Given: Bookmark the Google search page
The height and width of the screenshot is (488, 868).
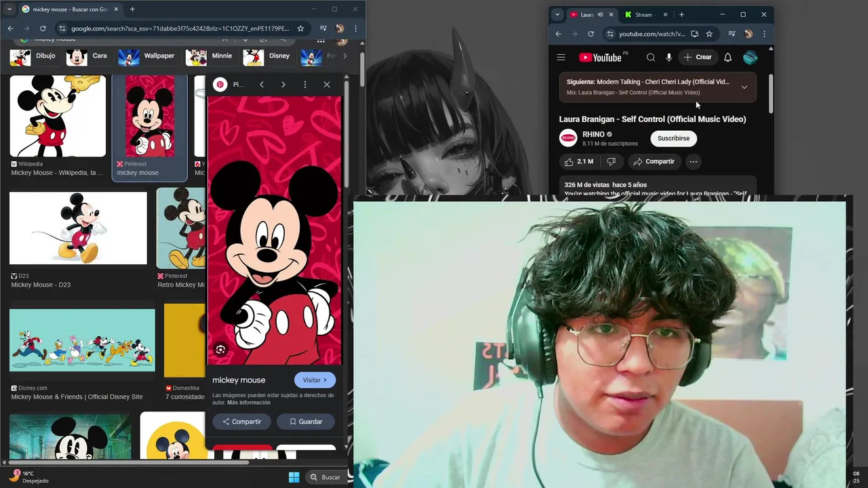Looking at the screenshot, I should click(300, 28).
